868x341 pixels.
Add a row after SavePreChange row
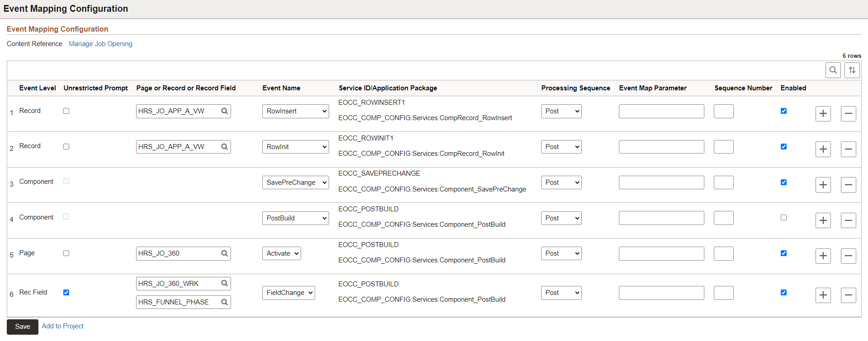[x=823, y=185]
